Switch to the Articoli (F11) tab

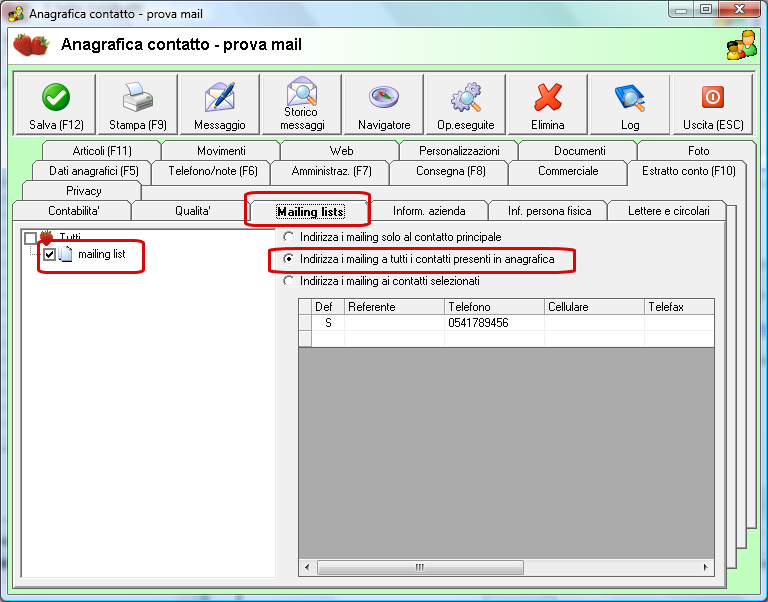[102, 150]
